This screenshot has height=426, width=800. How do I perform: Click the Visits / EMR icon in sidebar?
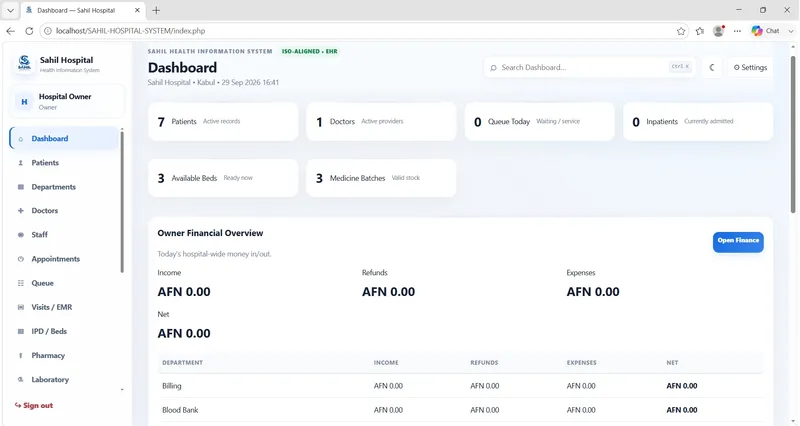21,307
